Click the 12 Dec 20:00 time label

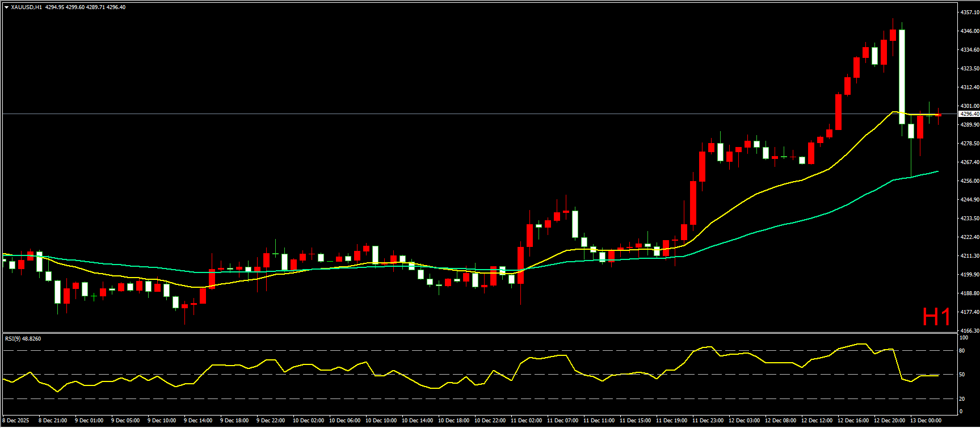[889, 421]
